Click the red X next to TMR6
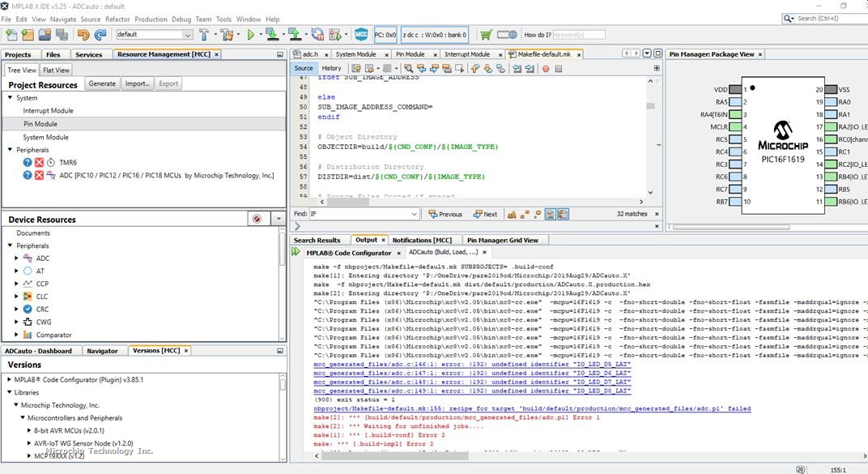Viewport: 868px width, 474px height. 39,162
